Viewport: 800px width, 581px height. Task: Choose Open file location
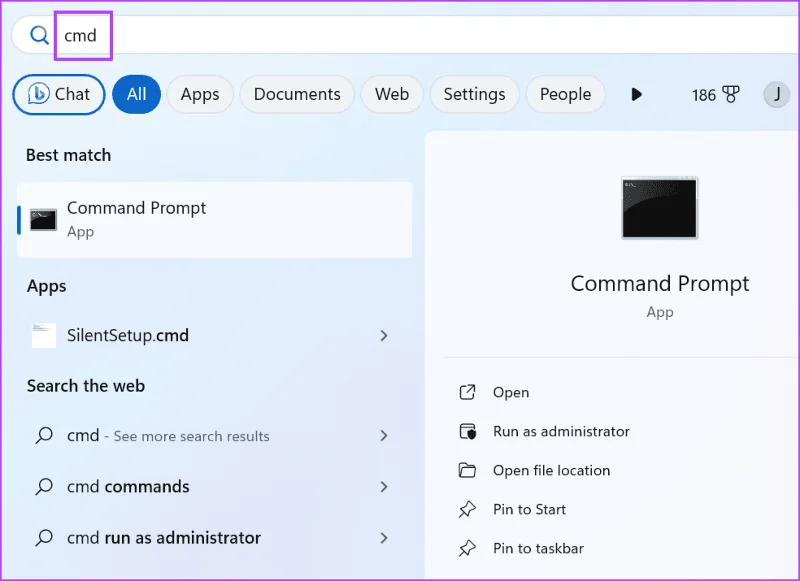point(552,470)
